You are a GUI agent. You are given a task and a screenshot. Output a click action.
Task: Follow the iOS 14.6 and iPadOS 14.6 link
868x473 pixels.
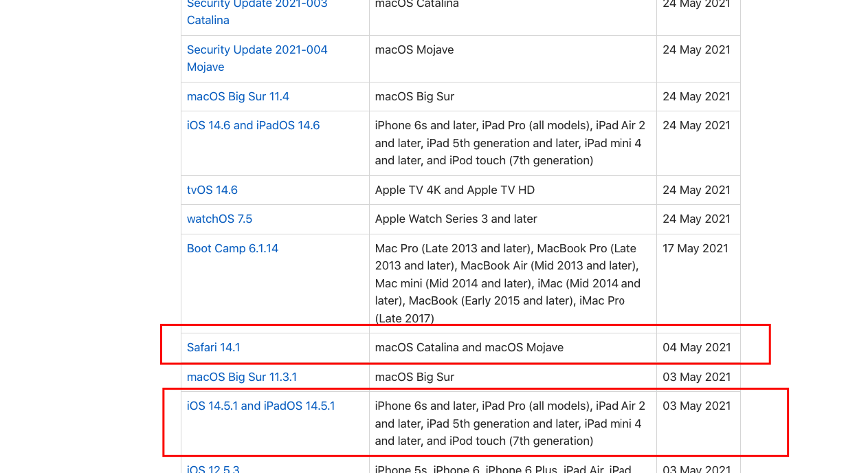(x=253, y=125)
